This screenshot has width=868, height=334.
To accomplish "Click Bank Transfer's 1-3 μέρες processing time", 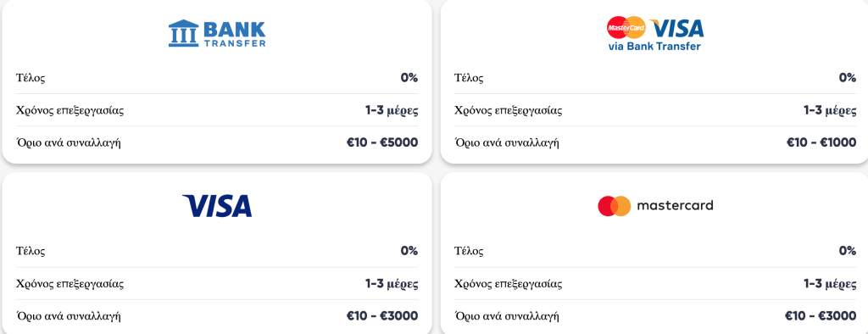I will [392, 110].
